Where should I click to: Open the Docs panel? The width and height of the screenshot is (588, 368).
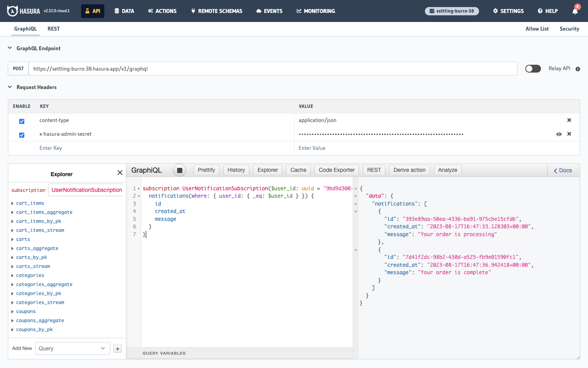point(563,170)
